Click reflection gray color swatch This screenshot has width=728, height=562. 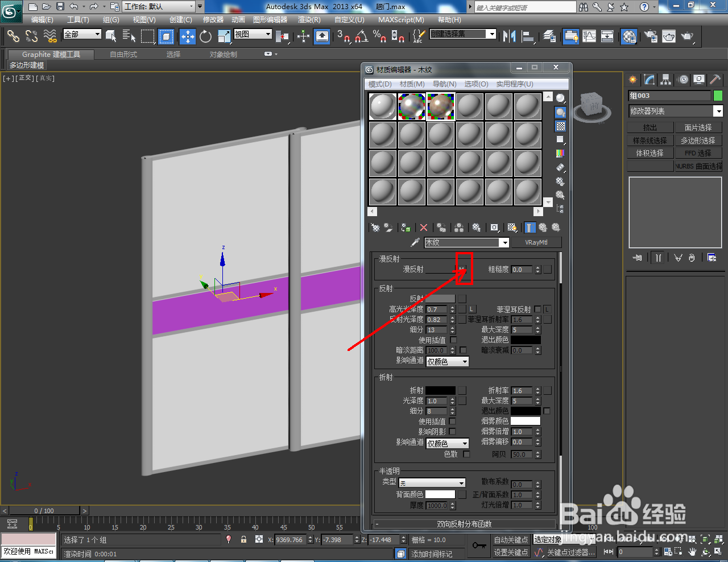tap(440, 299)
